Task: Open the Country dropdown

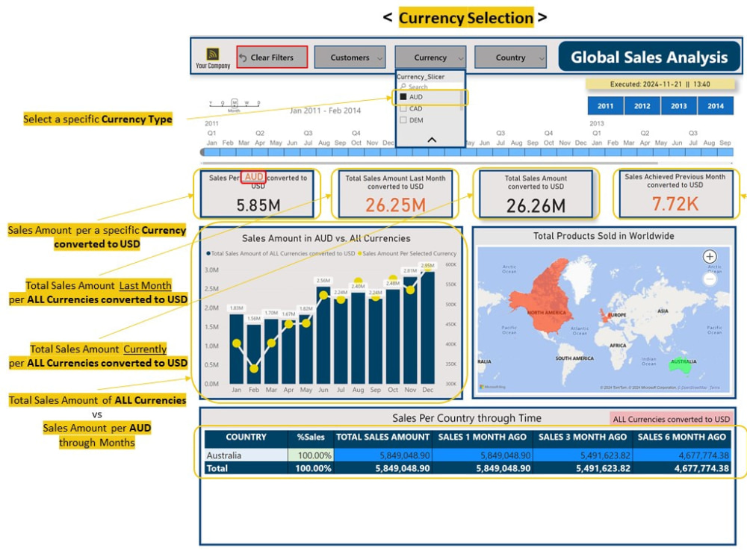Action: [x=511, y=57]
